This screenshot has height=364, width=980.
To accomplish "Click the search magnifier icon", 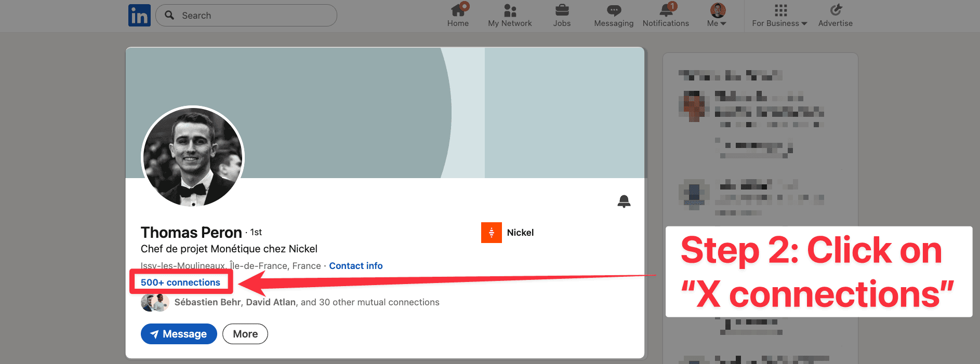I will tap(169, 15).
